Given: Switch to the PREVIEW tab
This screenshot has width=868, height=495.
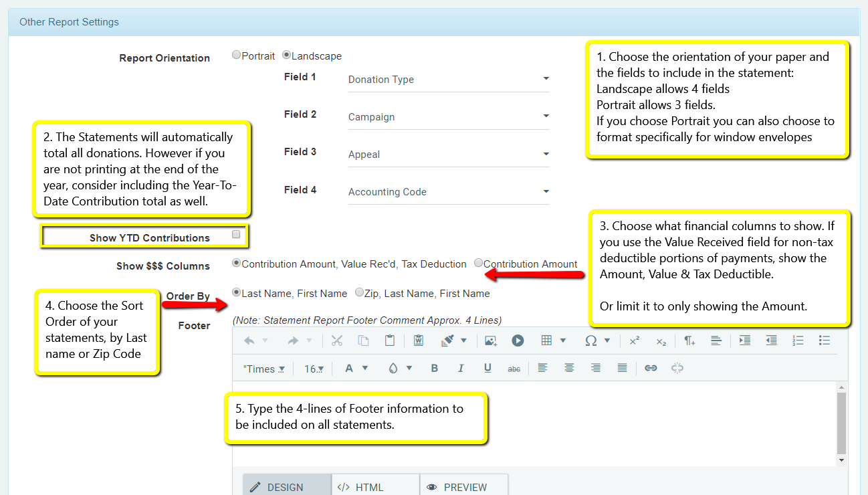Looking at the screenshot, I should pyautogui.click(x=464, y=487).
